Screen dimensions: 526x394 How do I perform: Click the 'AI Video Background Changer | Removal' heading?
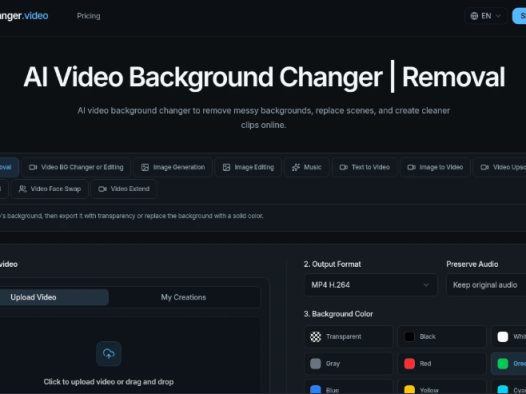pos(264,77)
